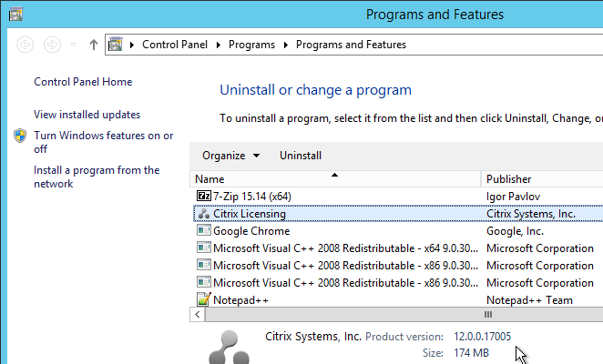Click the Up arrow navigation icon
The width and height of the screenshot is (603, 364).
(94, 45)
